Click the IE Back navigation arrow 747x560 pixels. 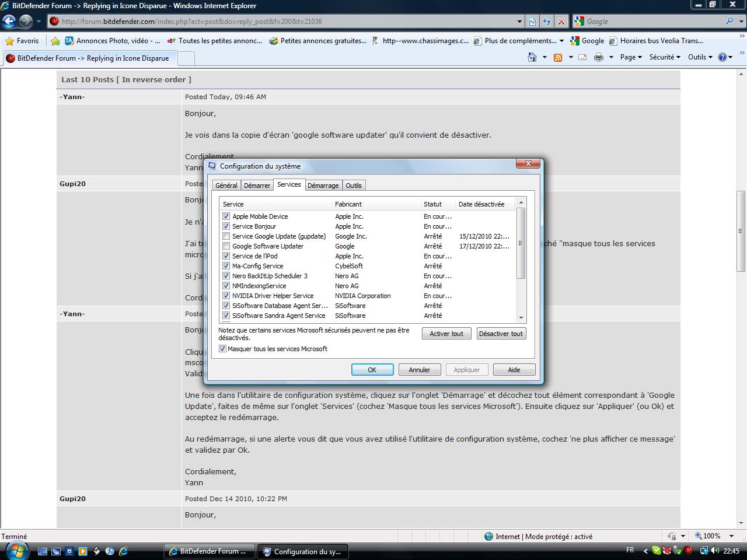(9, 22)
